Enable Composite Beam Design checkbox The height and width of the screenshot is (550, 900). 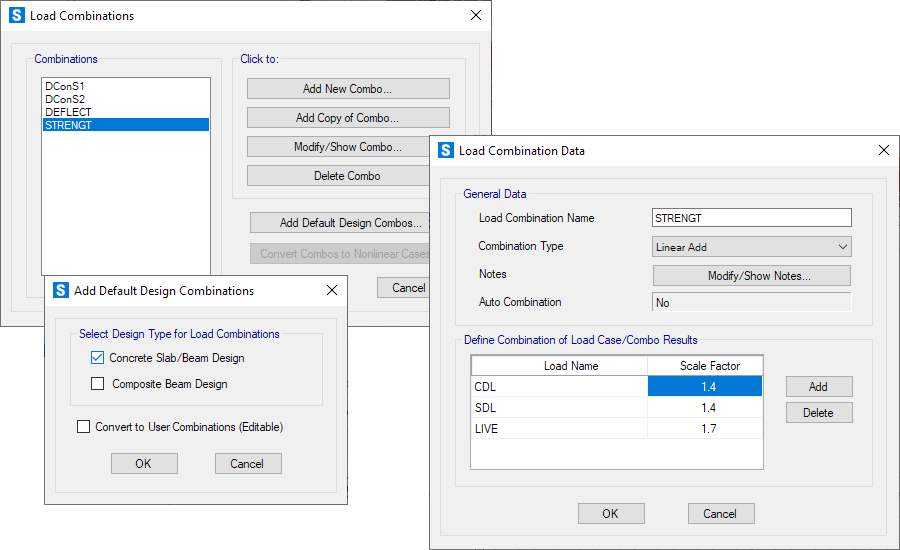point(98,384)
